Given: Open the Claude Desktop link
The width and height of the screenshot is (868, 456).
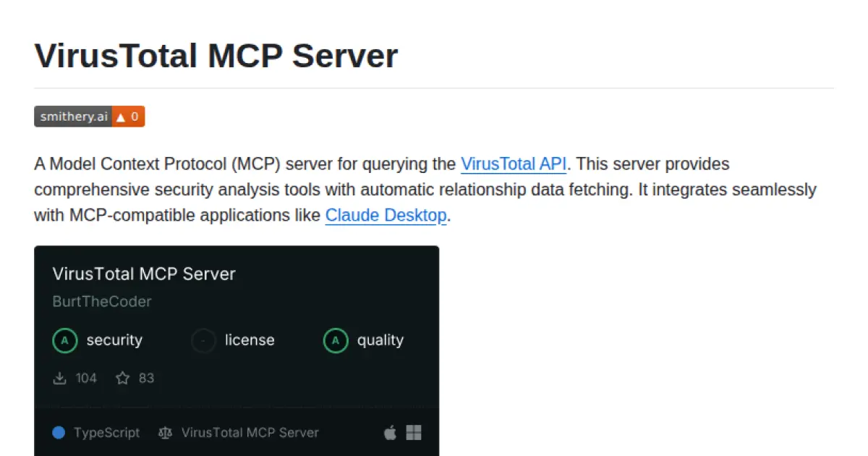Looking at the screenshot, I should [386, 215].
